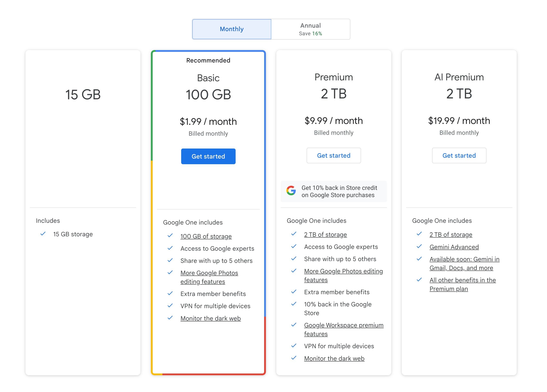Viewport: 547px width, 392px height.
Task: Click checkmark beside Gemini Advanced
Action: pyautogui.click(x=419, y=246)
